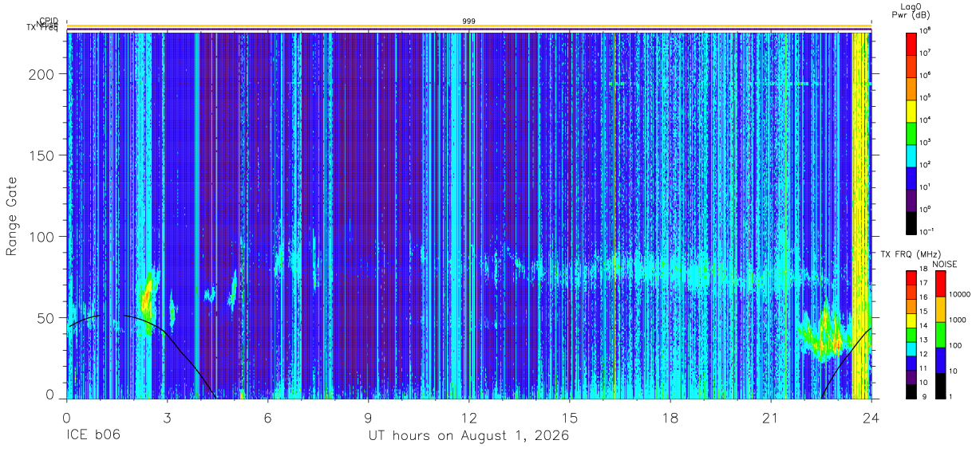Select the red segment of TX FRQ colorbar
Image resolution: width=980 pixels, height=452 pixels.
pyautogui.click(x=911, y=278)
